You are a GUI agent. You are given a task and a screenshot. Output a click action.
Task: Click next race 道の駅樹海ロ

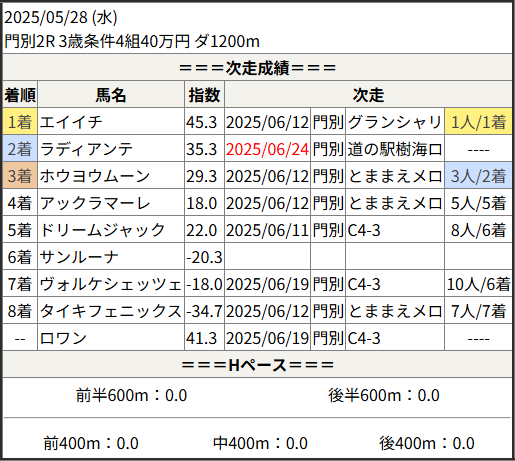click(x=395, y=149)
